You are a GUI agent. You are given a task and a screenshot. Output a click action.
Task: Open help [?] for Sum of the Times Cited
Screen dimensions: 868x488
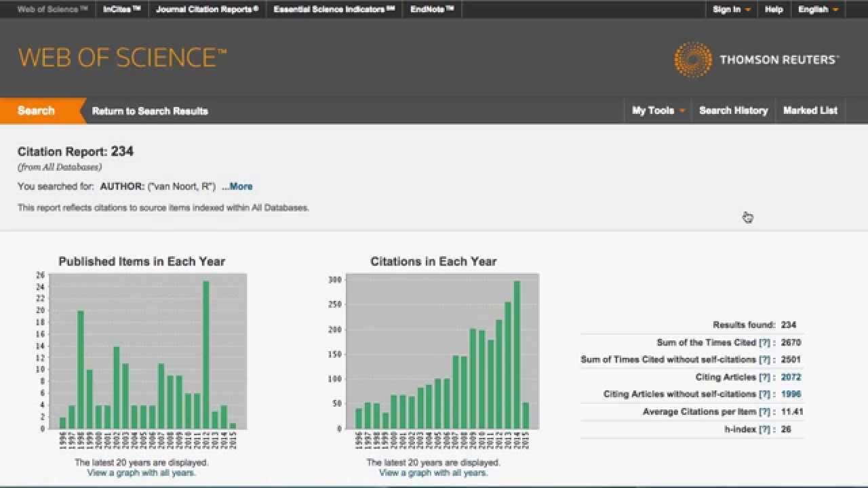click(765, 343)
